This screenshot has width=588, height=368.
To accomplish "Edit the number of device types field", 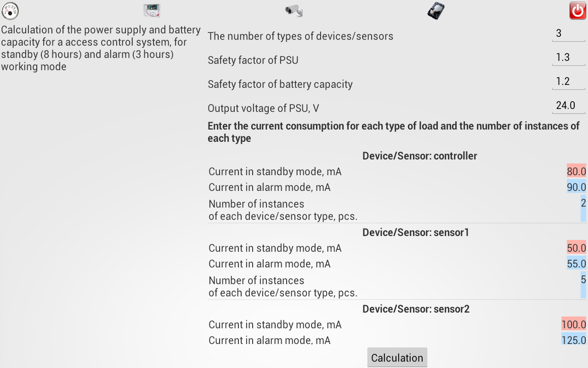I will (x=568, y=33).
